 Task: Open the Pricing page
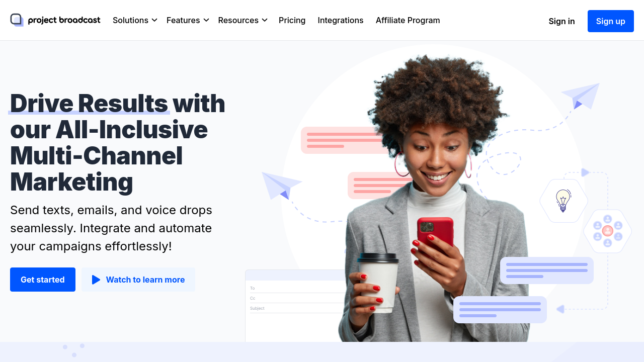[x=292, y=20]
